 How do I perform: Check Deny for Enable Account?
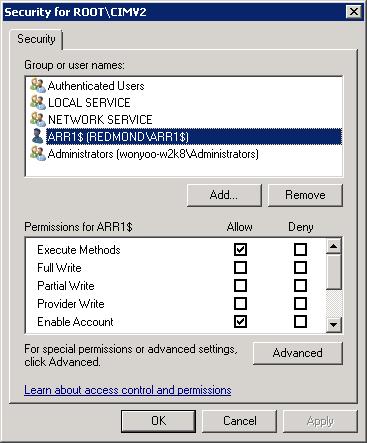pyautogui.click(x=300, y=321)
